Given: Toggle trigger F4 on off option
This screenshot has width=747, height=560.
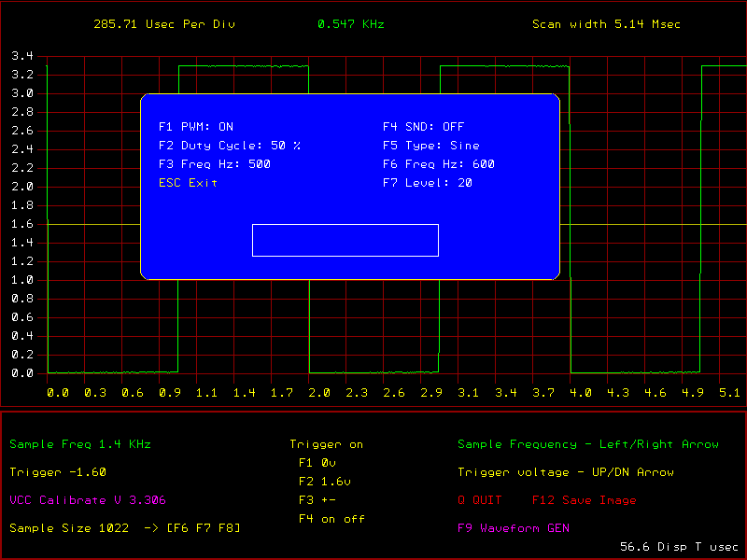Looking at the screenshot, I should pyautogui.click(x=331, y=519).
